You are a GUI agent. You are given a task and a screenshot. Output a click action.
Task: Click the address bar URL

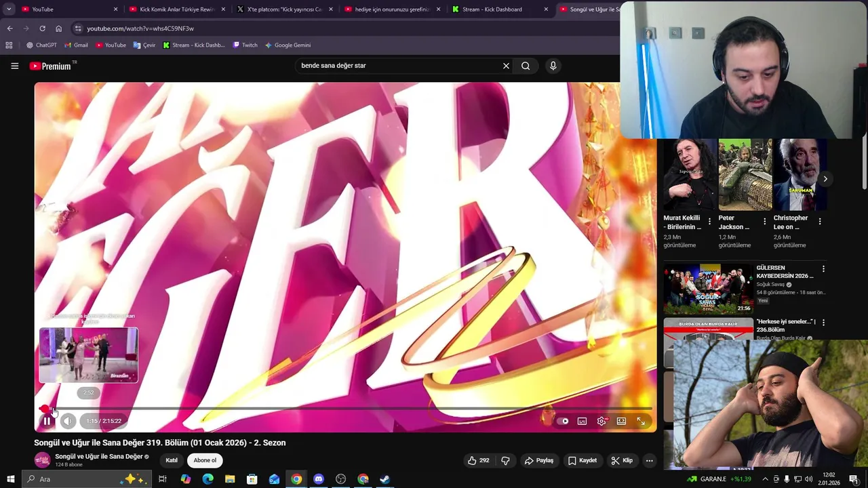tap(140, 28)
